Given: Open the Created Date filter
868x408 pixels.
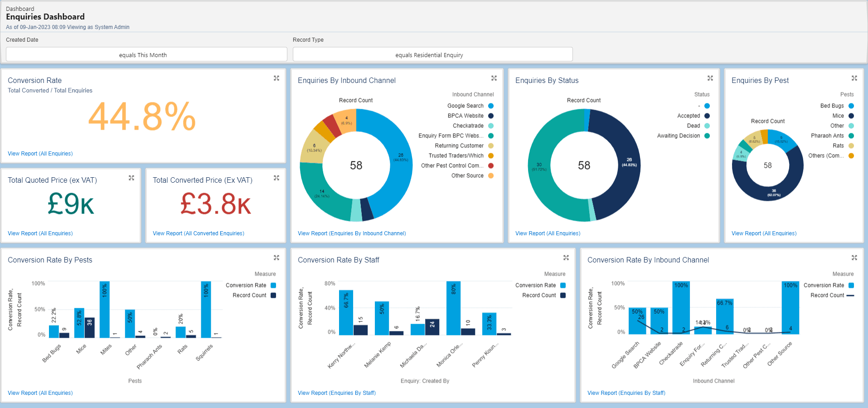Looking at the screenshot, I should pyautogui.click(x=146, y=54).
